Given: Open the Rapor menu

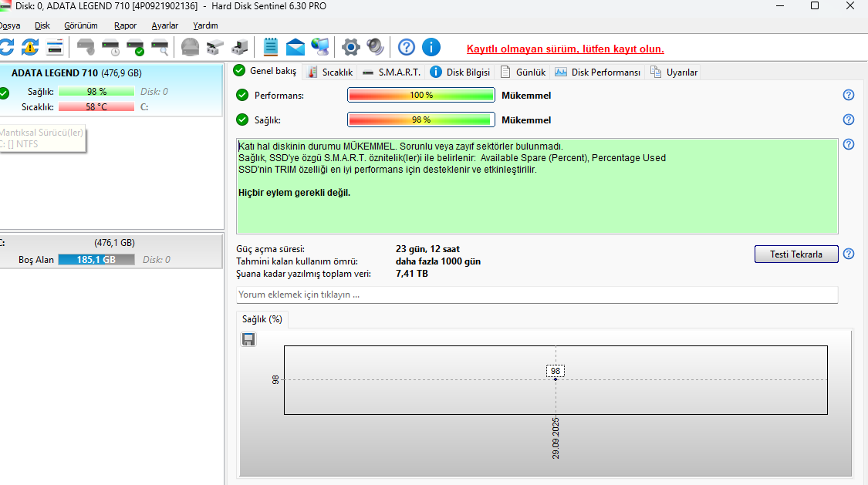Looking at the screenshot, I should 125,25.
